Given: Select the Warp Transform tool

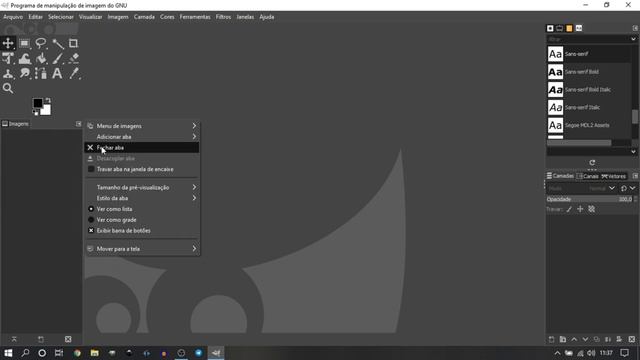Looking at the screenshot, I should click(24, 58).
